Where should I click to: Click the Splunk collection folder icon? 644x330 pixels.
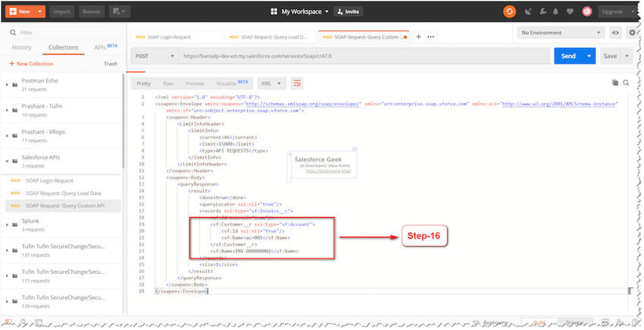tap(15, 225)
